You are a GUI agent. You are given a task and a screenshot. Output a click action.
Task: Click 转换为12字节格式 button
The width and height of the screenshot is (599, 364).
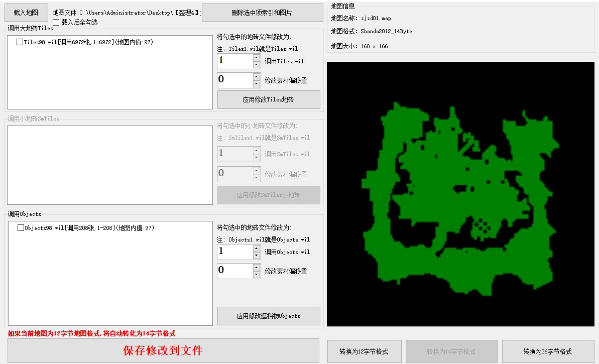pos(364,351)
